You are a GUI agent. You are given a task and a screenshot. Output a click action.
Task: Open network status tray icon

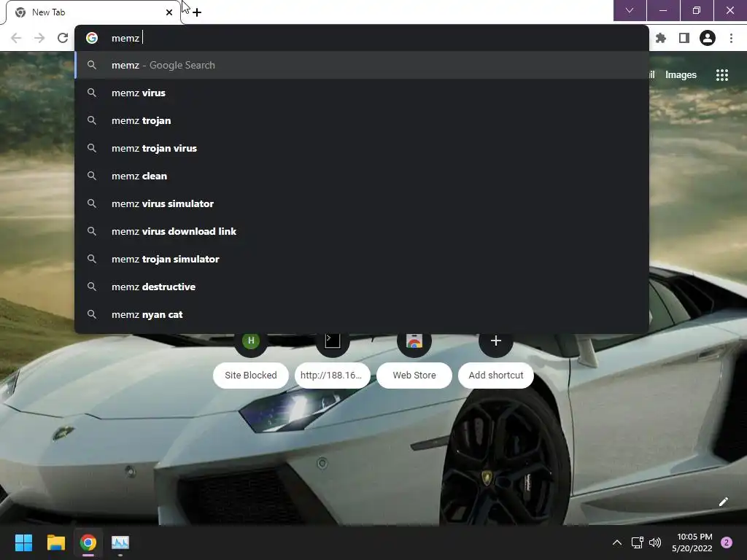637,542
